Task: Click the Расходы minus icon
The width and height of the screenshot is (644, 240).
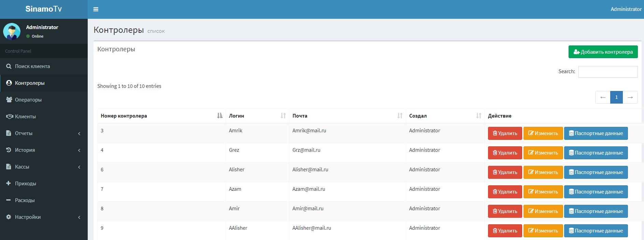Action: [x=9, y=200]
